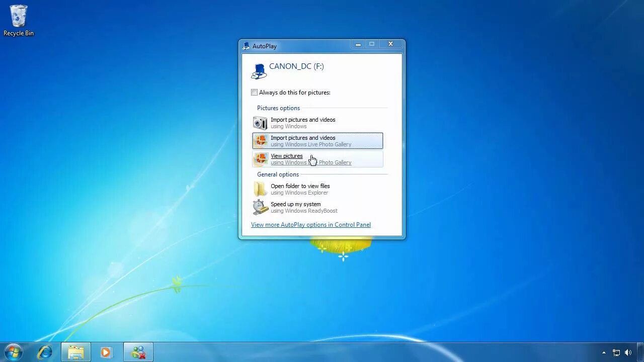Click the General options heading
Image resolution: width=644 pixels, height=362 pixels.
click(x=278, y=174)
